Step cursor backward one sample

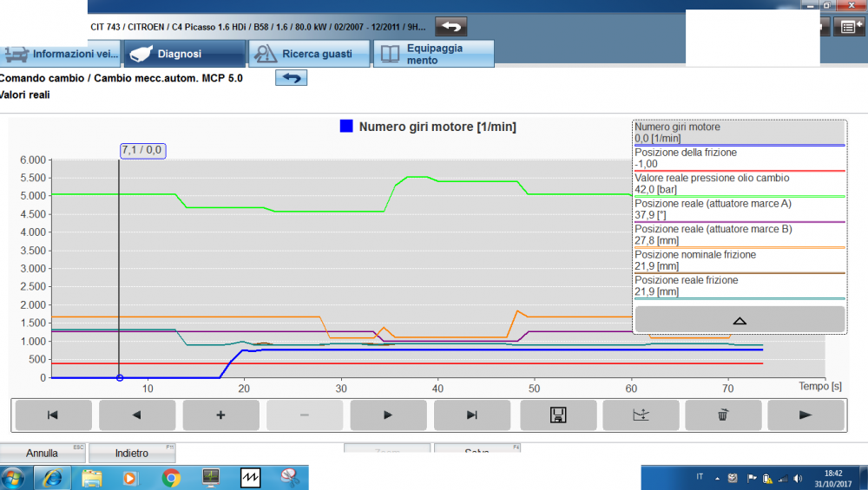pos(136,415)
